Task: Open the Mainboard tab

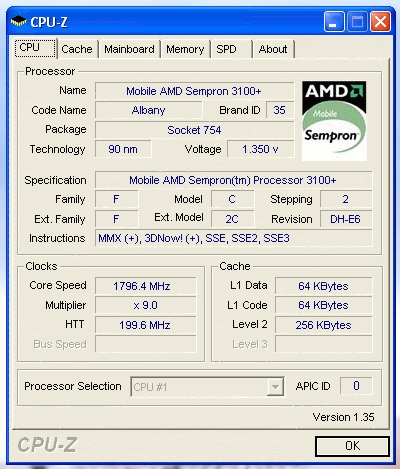Action: pos(129,49)
